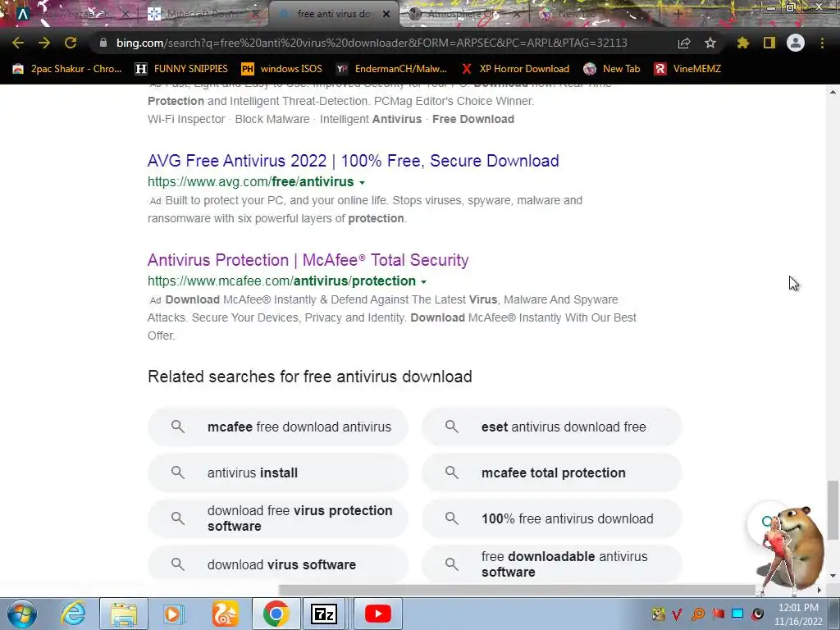Click the vertical scrollbar thumb

833,510
